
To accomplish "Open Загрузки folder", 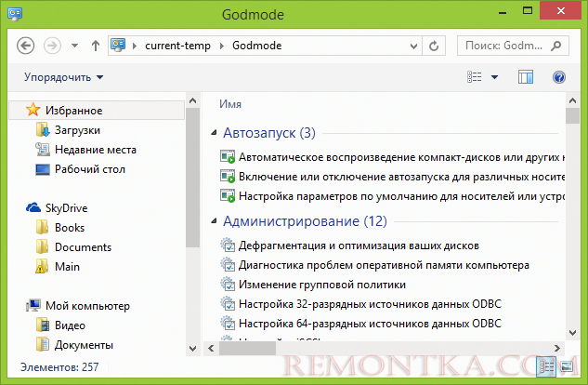I will point(77,130).
